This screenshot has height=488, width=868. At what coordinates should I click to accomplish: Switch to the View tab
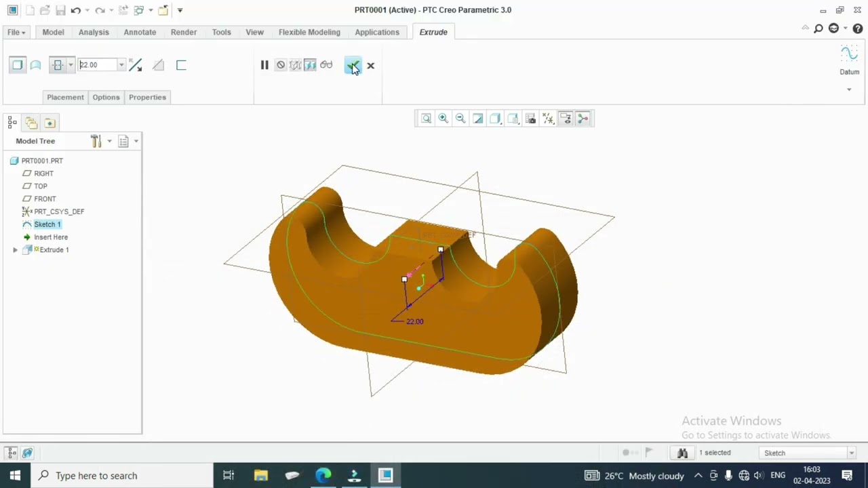(x=254, y=32)
